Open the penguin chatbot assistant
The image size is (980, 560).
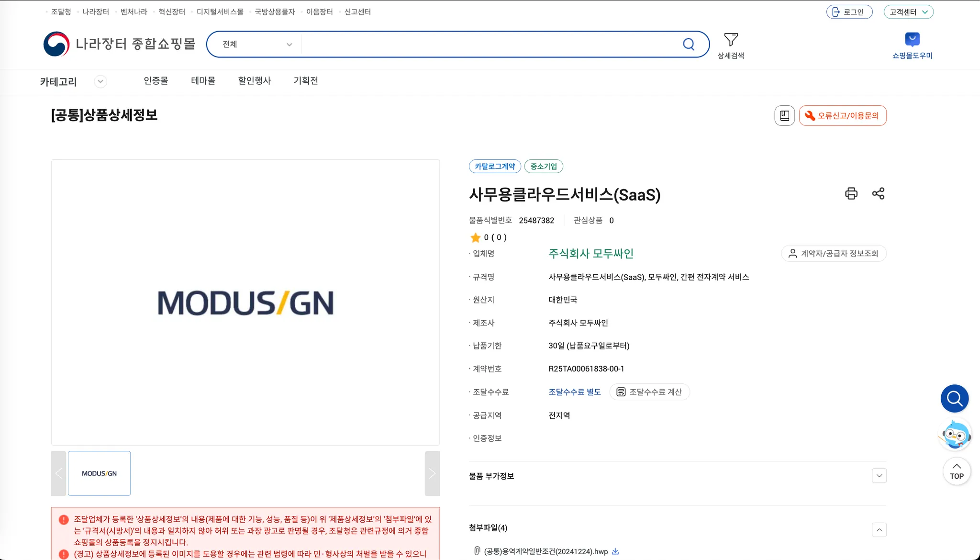[x=955, y=434]
